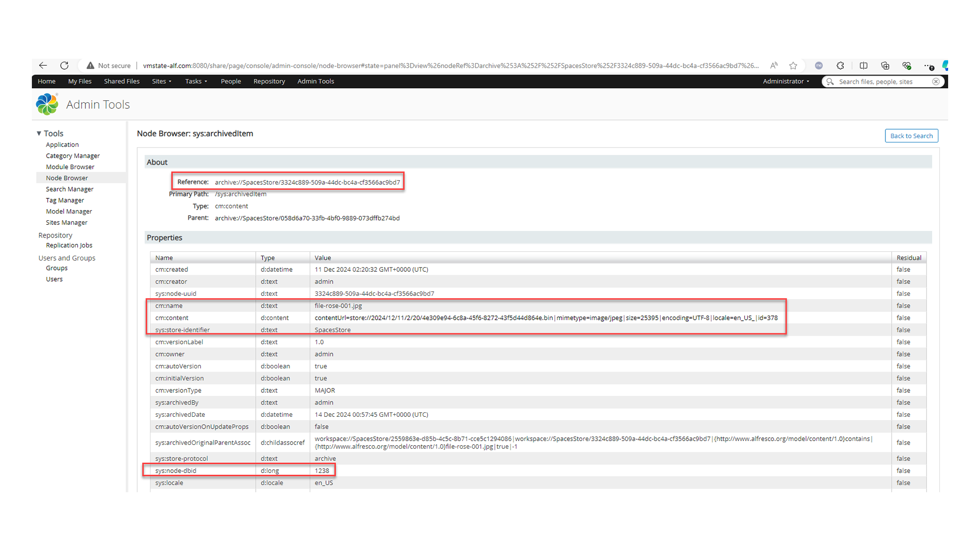Click the browser refresh icon
Screen dimensions: 980x551
[x=64, y=65]
